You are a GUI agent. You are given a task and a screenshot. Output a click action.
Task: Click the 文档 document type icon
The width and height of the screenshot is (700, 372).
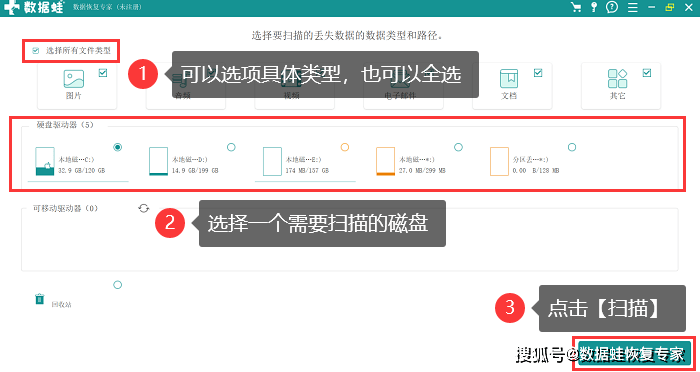click(509, 79)
